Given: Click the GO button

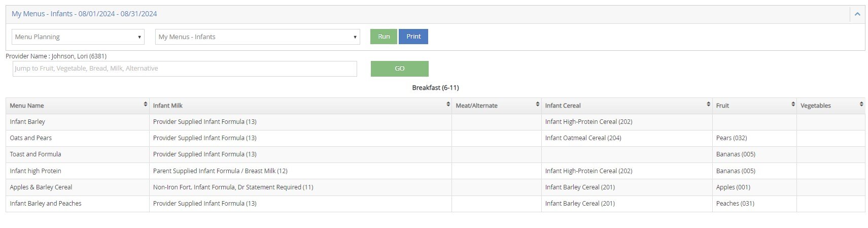Looking at the screenshot, I should tap(400, 69).
